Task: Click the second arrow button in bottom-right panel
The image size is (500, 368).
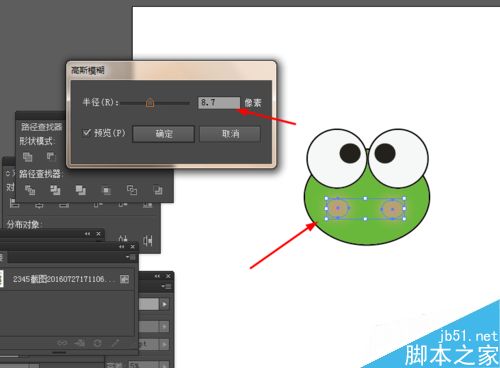Action: (164, 326)
